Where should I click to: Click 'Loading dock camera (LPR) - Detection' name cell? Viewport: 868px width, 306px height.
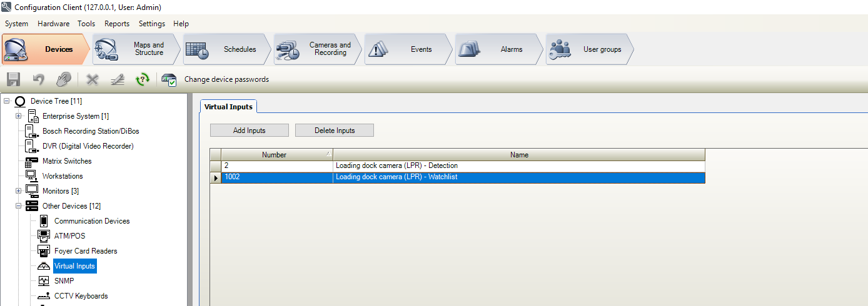pyautogui.click(x=519, y=166)
